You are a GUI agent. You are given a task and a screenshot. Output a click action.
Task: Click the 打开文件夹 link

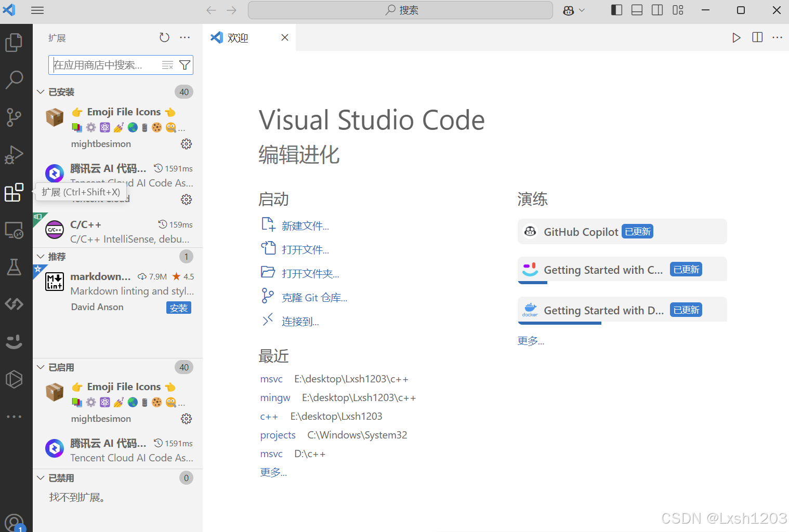(x=310, y=274)
